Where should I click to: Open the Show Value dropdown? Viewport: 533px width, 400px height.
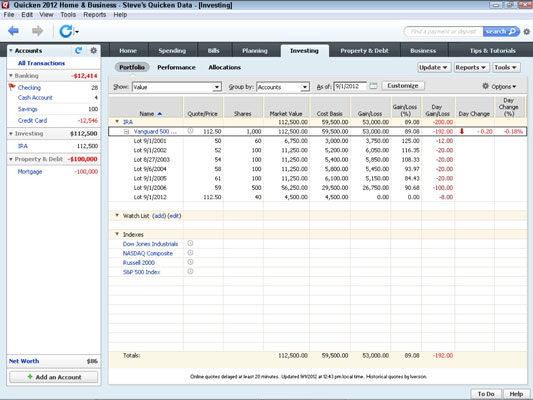[217, 87]
